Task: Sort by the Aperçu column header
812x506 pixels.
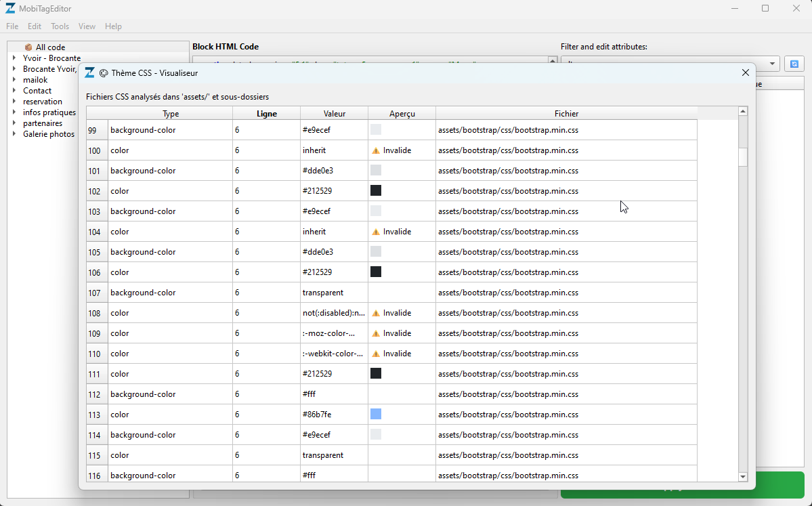Action: point(402,113)
